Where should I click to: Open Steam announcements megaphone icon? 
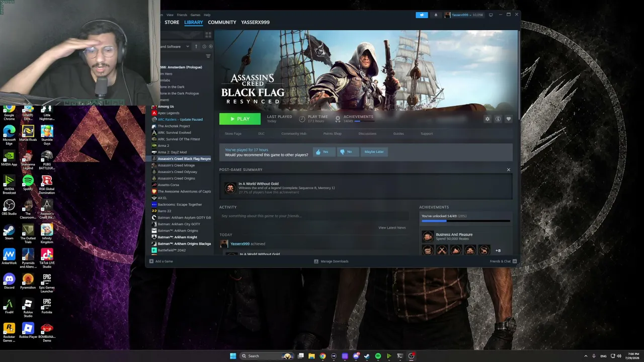(422, 15)
